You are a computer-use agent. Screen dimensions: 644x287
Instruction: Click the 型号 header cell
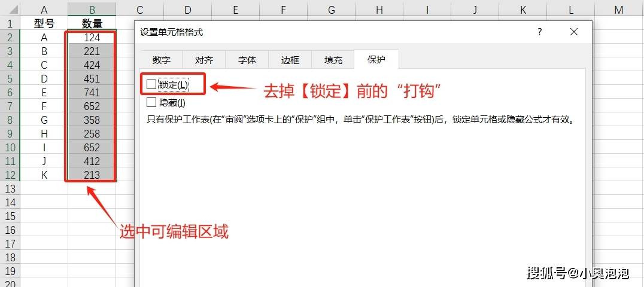pyautogui.click(x=44, y=24)
